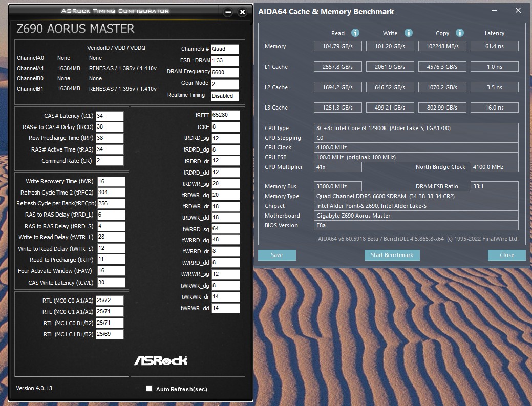This screenshot has width=532, height=406.
Task: Click L3 Cache Latency value 16.0 ns
Action: pyautogui.click(x=494, y=108)
